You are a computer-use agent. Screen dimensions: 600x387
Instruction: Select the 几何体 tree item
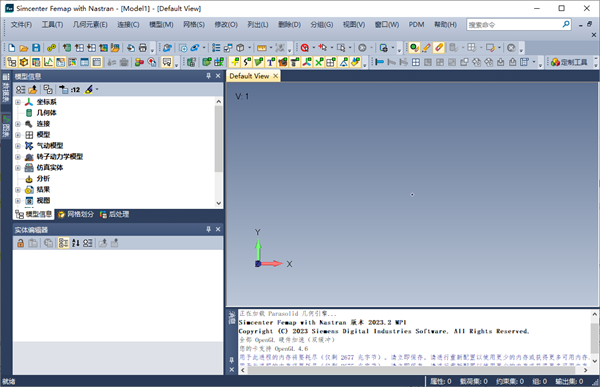click(x=46, y=113)
